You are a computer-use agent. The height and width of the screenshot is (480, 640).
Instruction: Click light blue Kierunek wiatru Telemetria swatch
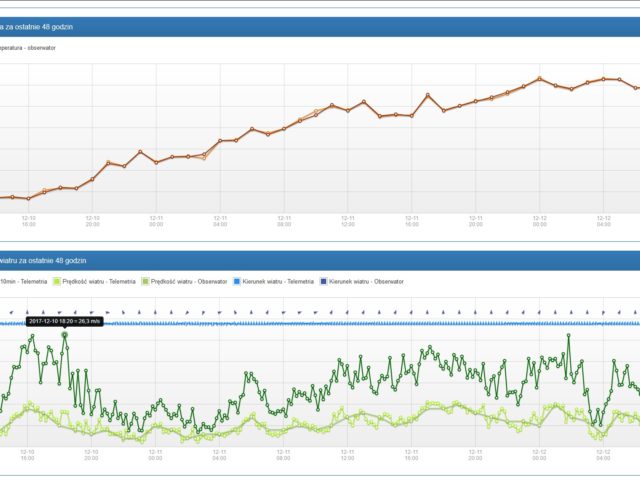pyautogui.click(x=236, y=282)
